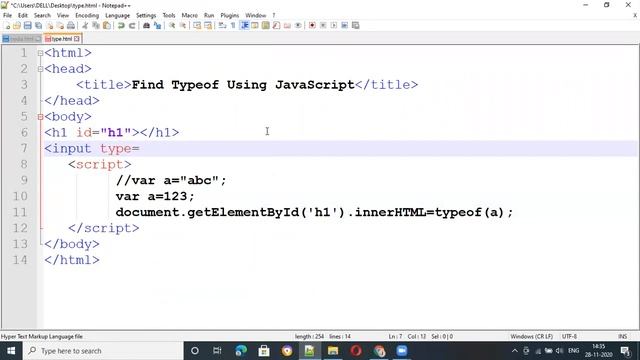Click the Close All documents toolbar icon
The width and height of the screenshot is (640, 360).
point(60,26)
